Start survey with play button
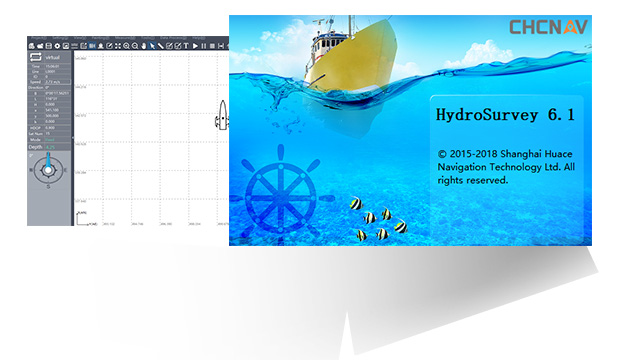Viewport: 619px width, 360px height. pos(195,46)
